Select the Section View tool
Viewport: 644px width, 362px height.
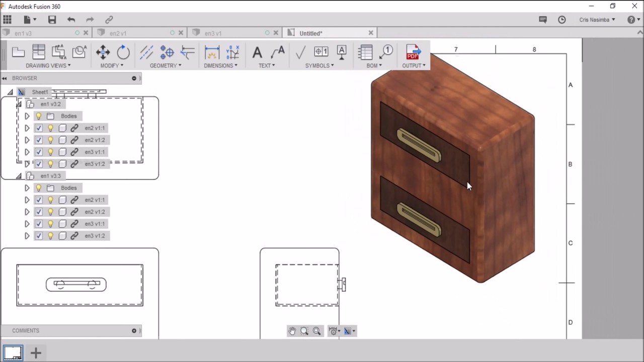coord(59,52)
